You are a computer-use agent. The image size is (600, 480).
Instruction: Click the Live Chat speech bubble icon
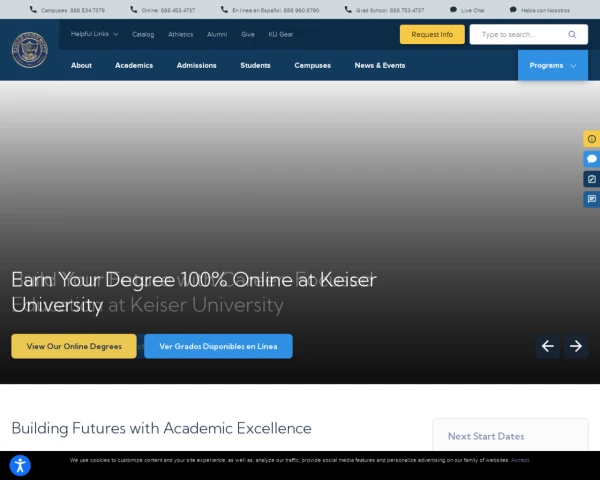[x=453, y=10]
